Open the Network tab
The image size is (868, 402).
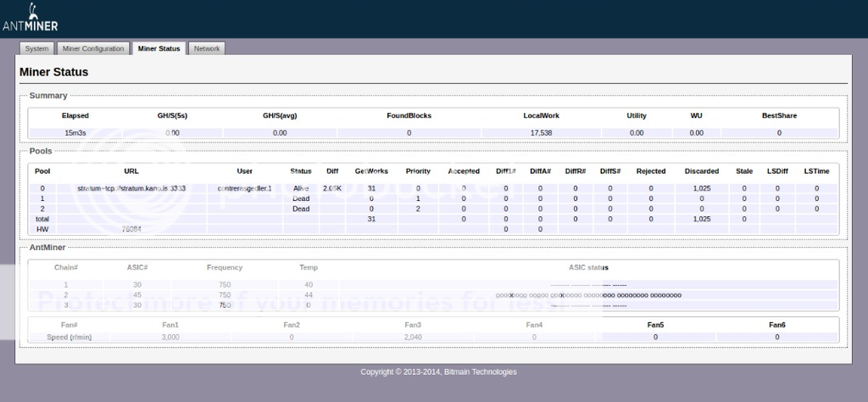(207, 48)
